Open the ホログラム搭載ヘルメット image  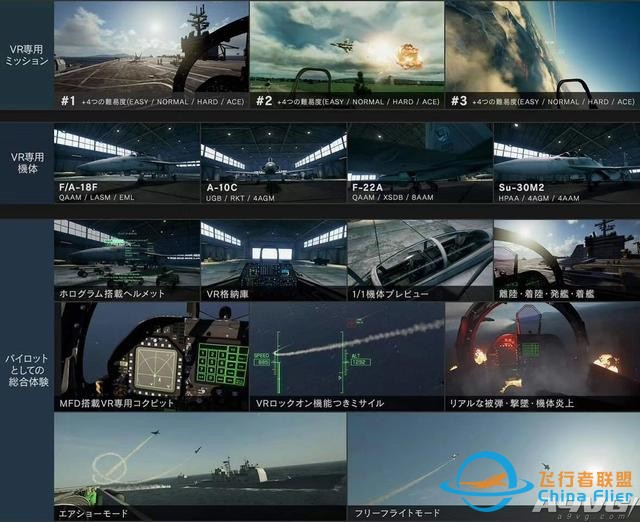127,260
